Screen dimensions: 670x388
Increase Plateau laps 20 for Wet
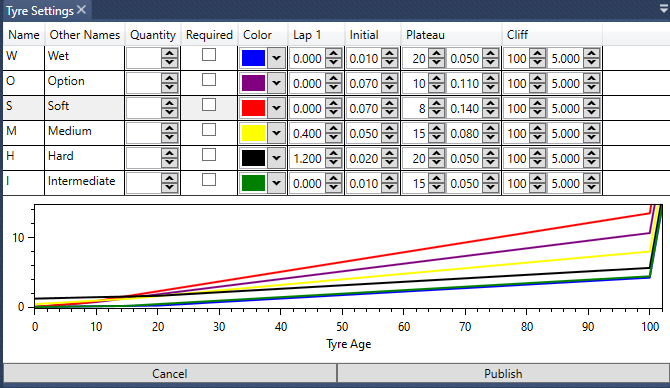(x=436, y=53)
